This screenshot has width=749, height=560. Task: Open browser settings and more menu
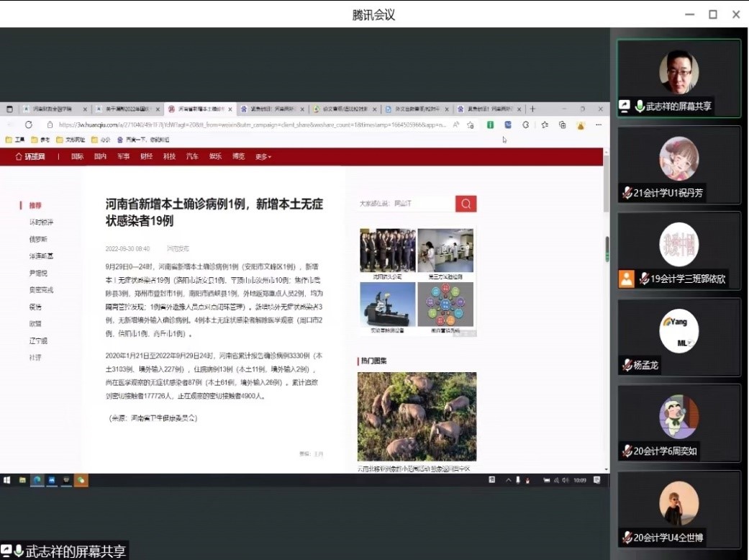click(599, 125)
